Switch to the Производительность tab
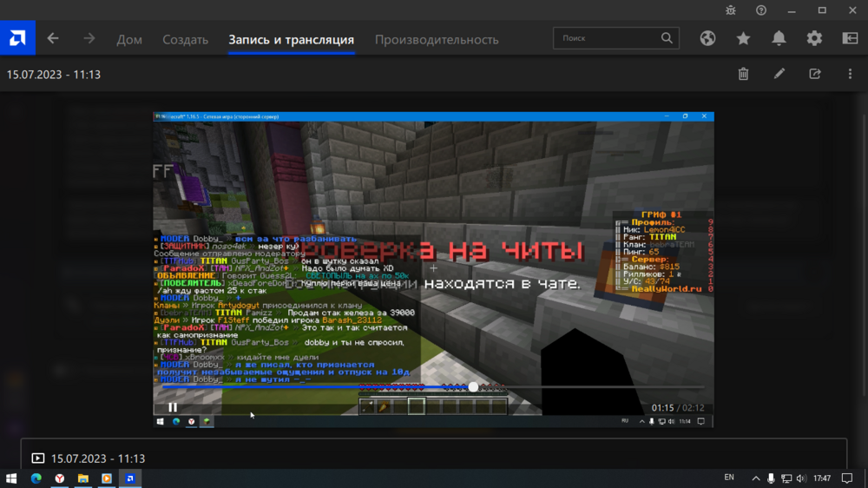 tap(437, 39)
